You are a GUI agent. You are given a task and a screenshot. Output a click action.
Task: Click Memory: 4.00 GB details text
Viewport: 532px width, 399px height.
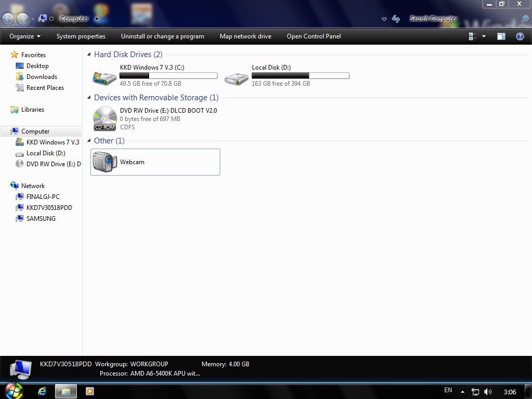point(225,364)
